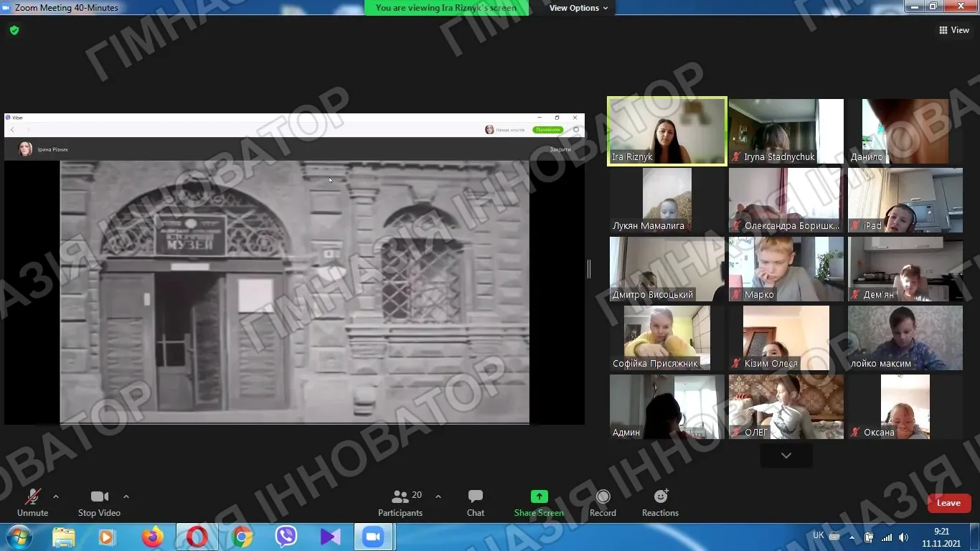
Task: Open the Chat panel
Action: [475, 502]
